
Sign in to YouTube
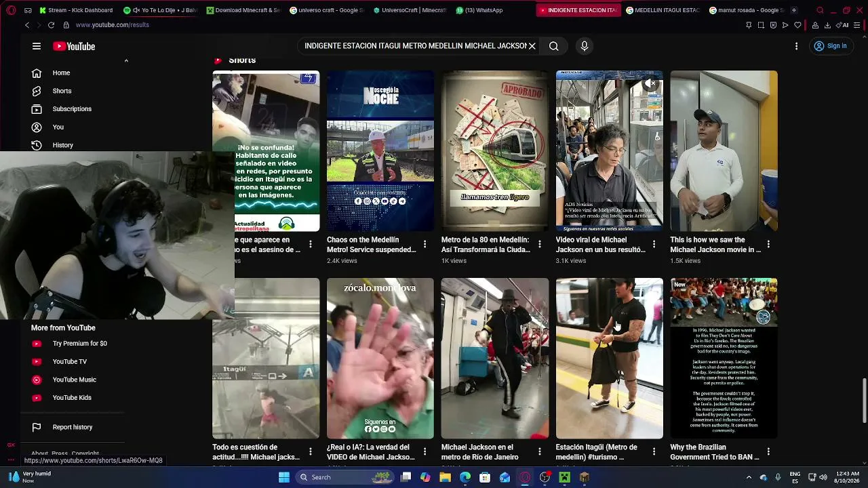[831, 46]
